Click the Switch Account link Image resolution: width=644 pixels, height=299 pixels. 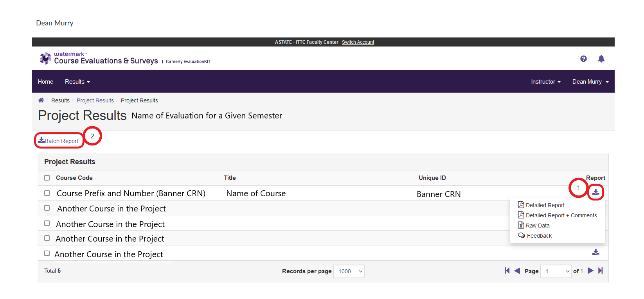[x=358, y=42]
